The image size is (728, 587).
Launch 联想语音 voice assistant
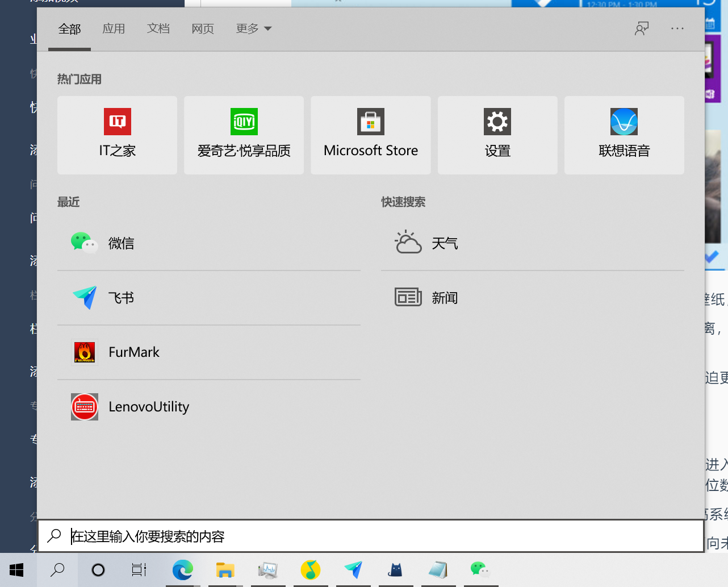[x=624, y=135]
